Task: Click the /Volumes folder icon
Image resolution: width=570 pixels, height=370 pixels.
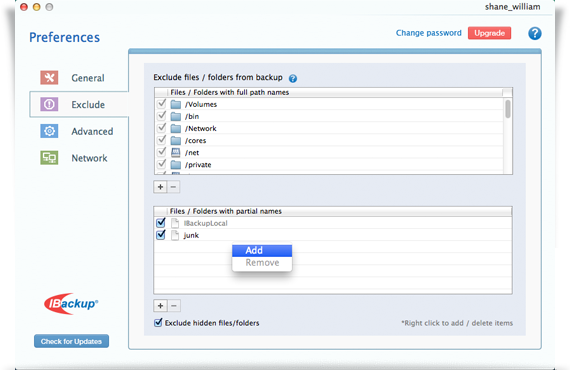Action: [176, 105]
